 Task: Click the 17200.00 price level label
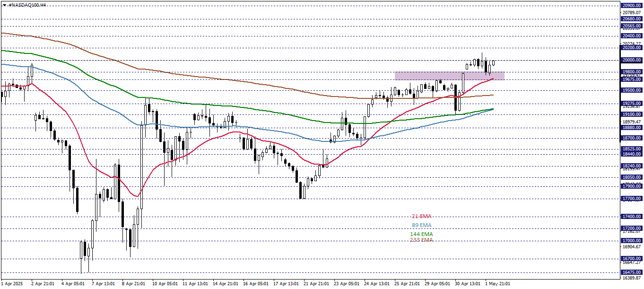[x=631, y=228]
